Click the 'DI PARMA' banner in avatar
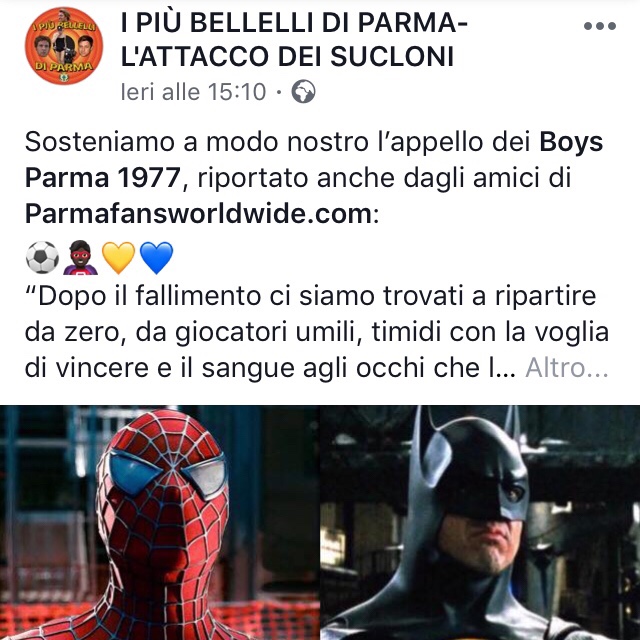The image size is (640, 640). tap(64, 66)
